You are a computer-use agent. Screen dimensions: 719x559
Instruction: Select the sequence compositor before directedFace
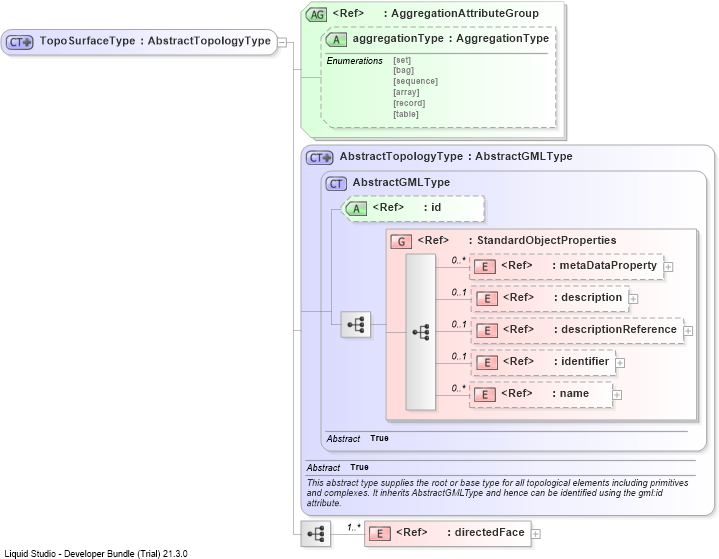pyautogui.click(x=315, y=534)
